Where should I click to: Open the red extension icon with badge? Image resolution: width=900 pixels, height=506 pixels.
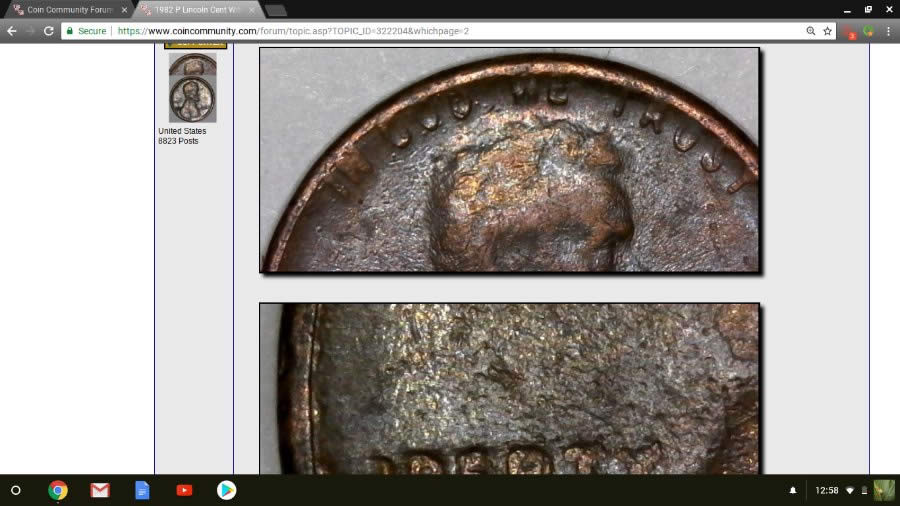pos(851,32)
